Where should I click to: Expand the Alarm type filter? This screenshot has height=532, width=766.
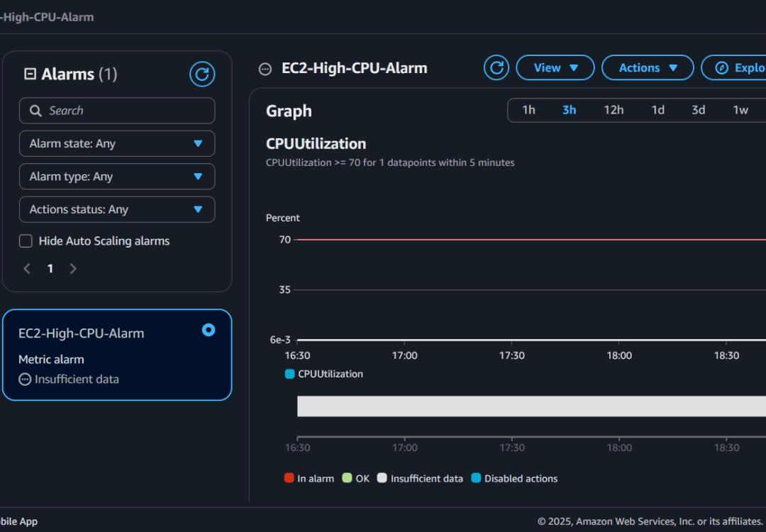pyautogui.click(x=117, y=176)
